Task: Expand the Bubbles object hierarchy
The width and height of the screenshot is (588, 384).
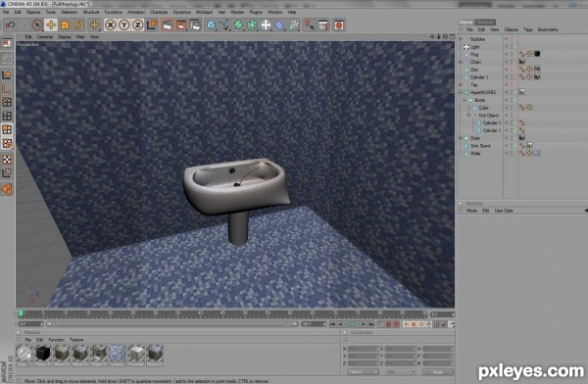Action: [x=461, y=39]
